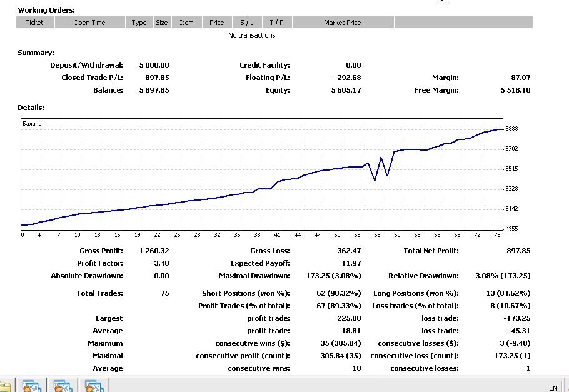569x392 pixels.
Task: Open the middle MetaTrader taskbar icon
Action: (x=63, y=386)
